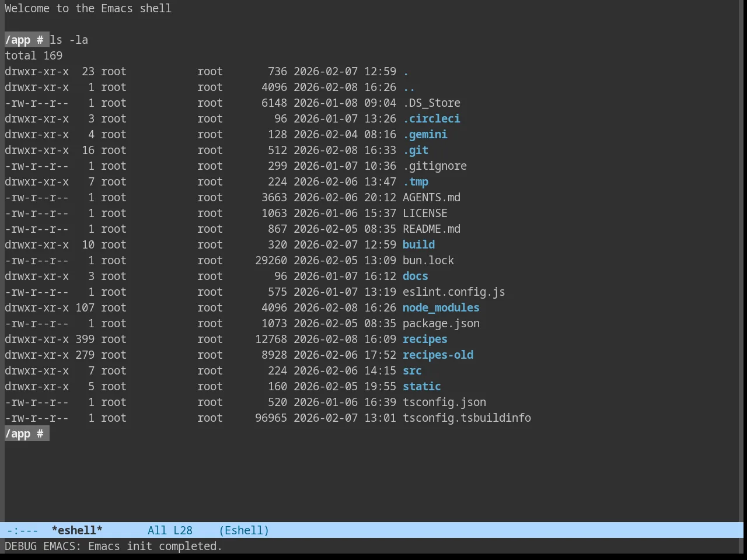Select the .DS_Store file name

coord(431,103)
